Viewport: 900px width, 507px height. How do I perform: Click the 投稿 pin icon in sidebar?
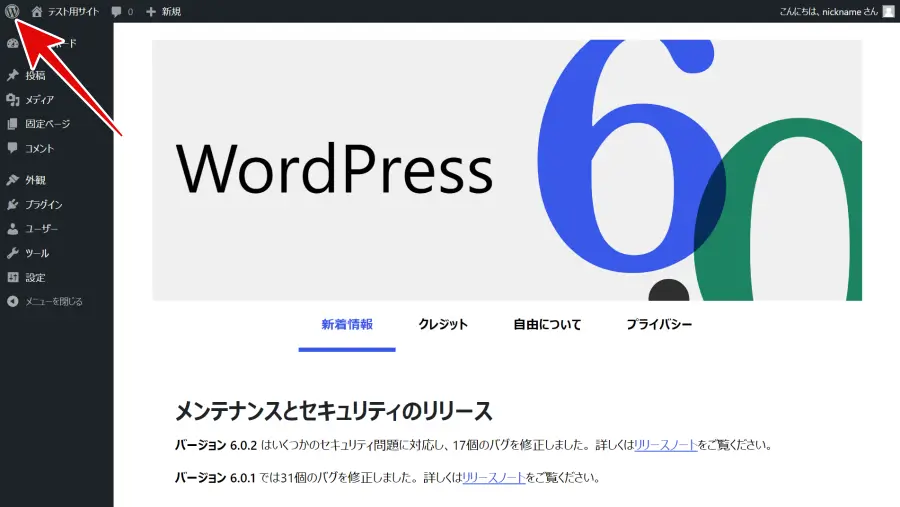tap(13, 75)
